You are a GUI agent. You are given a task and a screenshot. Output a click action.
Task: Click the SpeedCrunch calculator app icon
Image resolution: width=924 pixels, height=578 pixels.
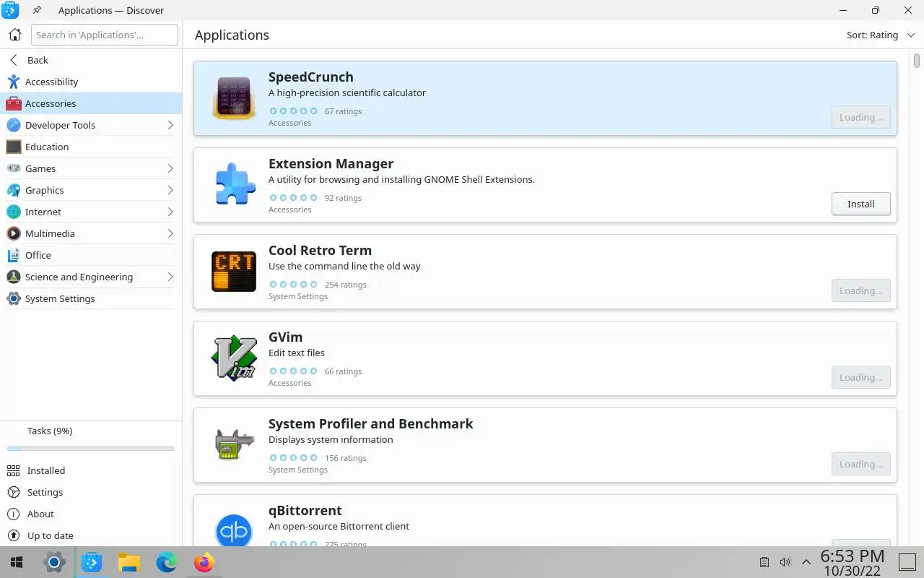click(x=234, y=98)
